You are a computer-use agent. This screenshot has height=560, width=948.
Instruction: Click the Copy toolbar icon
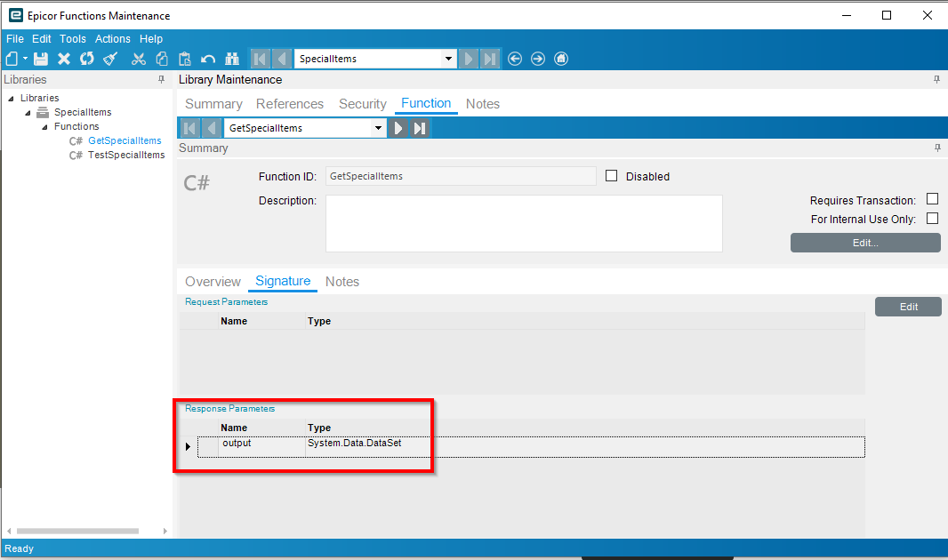click(x=162, y=59)
